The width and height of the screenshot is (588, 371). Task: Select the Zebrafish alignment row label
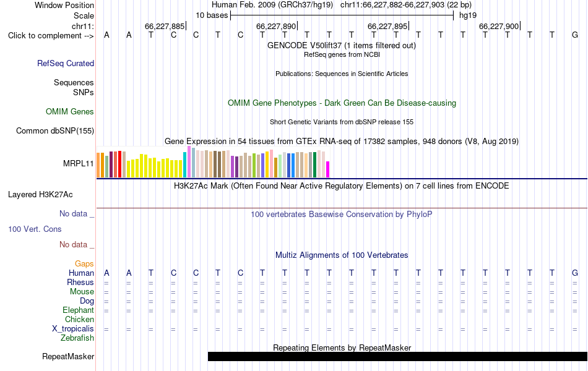tap(77, 338)
